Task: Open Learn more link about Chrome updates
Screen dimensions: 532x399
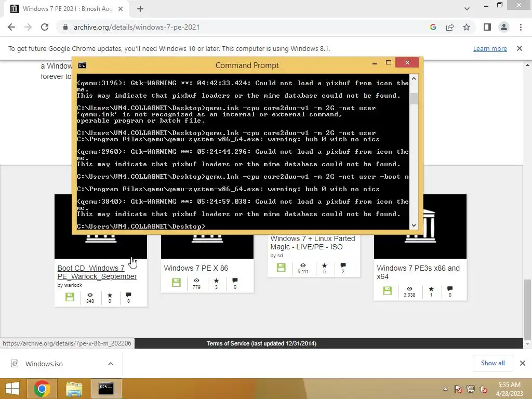Action: (490, 48)
